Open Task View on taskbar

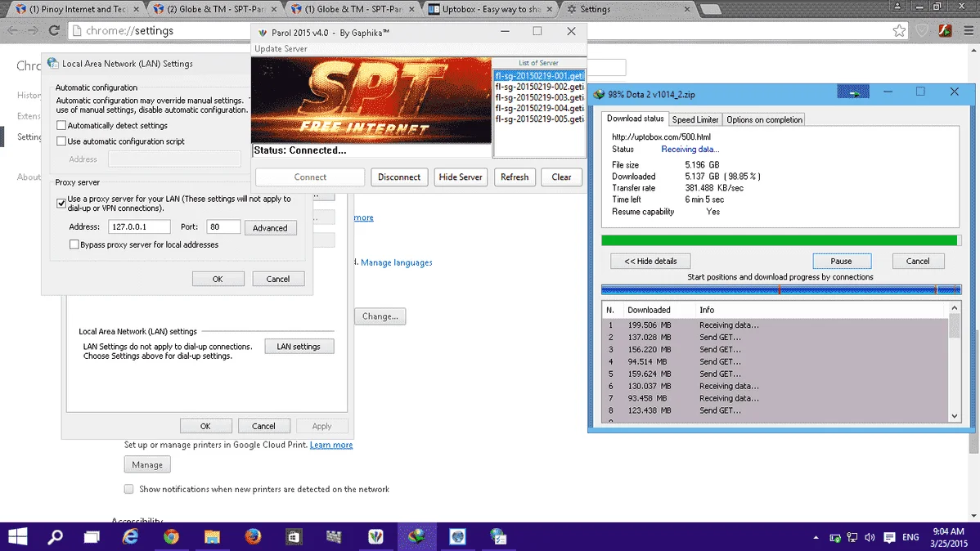pyautogui.click(x=92, y=536)
